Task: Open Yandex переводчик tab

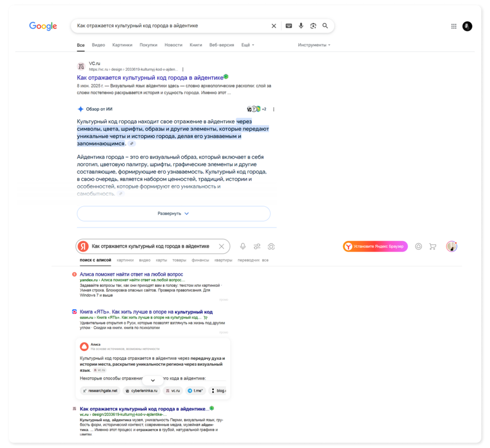Action: click(x=248, y=260)
